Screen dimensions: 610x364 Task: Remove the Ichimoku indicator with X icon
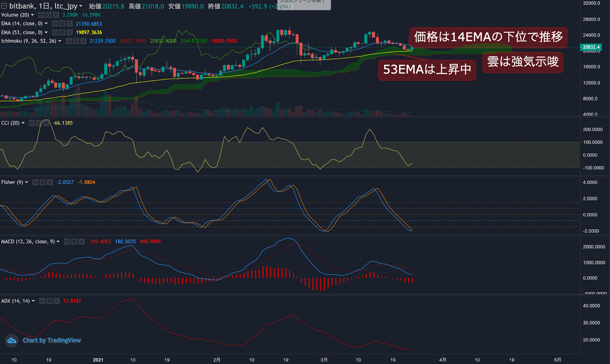(x=83, y=41)
